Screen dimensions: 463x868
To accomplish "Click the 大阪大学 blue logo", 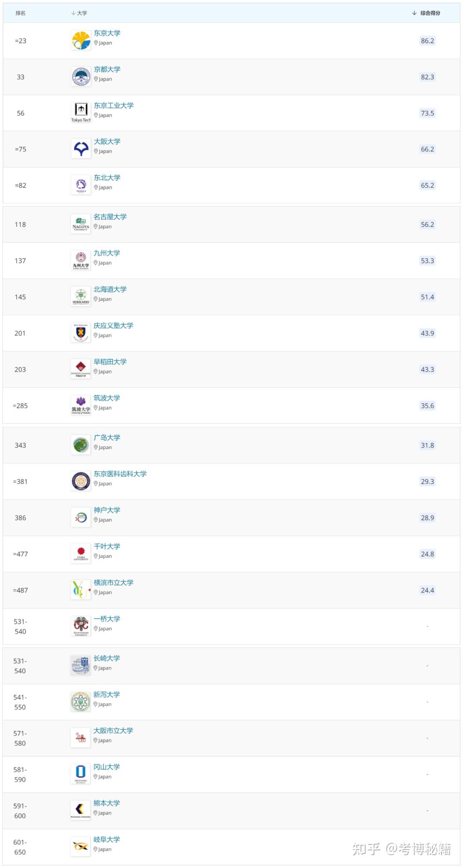I will (x=81, y=149).
